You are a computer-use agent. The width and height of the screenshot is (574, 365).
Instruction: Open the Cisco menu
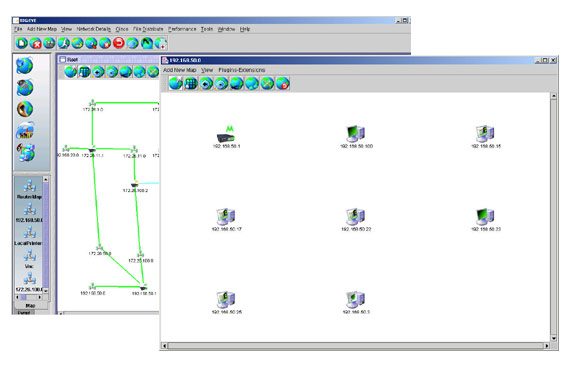pos(122,29)
